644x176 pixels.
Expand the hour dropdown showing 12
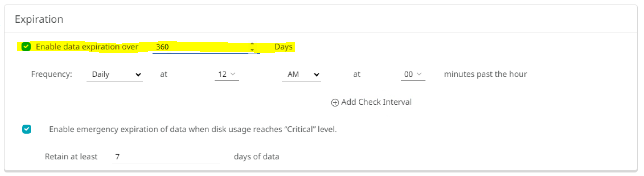(227, 74)
